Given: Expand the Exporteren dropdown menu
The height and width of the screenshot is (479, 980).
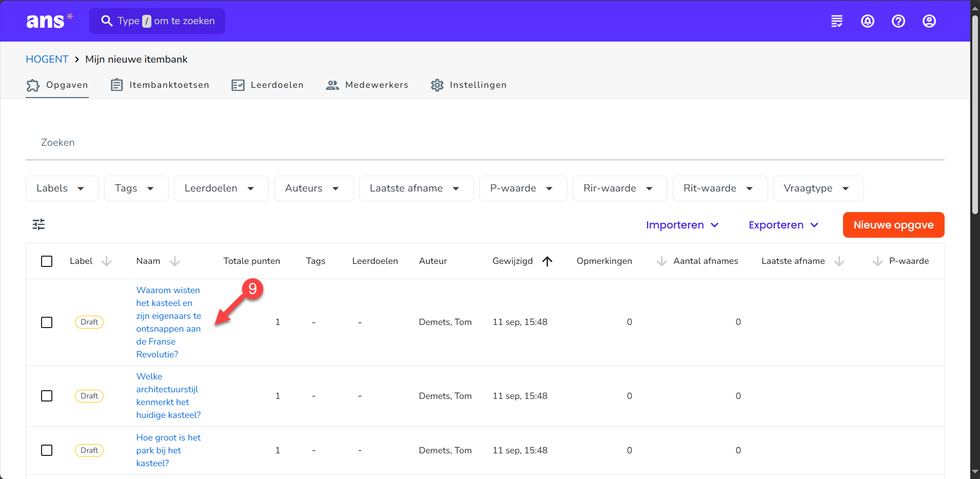Looking at the screenshot, I should pyautogui.click(x=783, y=225).
